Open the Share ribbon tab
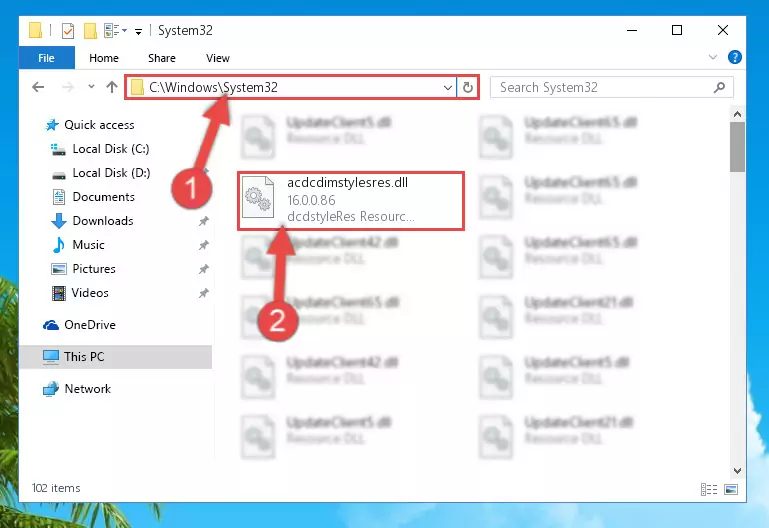The width and height of the screenshot is (769, 528). (x=161, y=58)
